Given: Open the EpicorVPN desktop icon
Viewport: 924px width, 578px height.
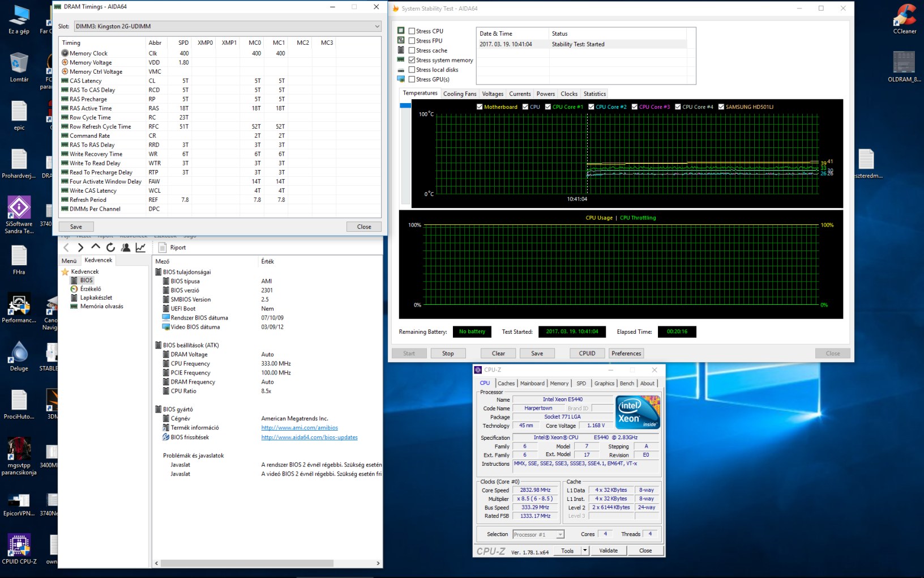Looking at the screenshot, I should click(x=19, y=504).
